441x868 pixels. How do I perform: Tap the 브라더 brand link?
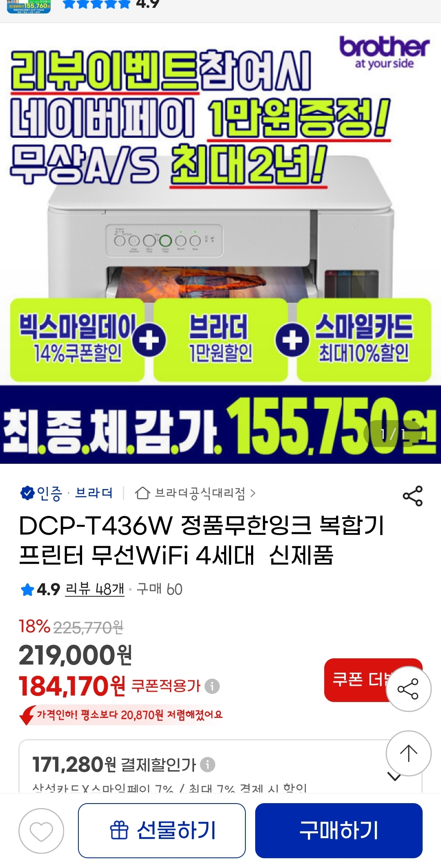[x=94, y=493]
